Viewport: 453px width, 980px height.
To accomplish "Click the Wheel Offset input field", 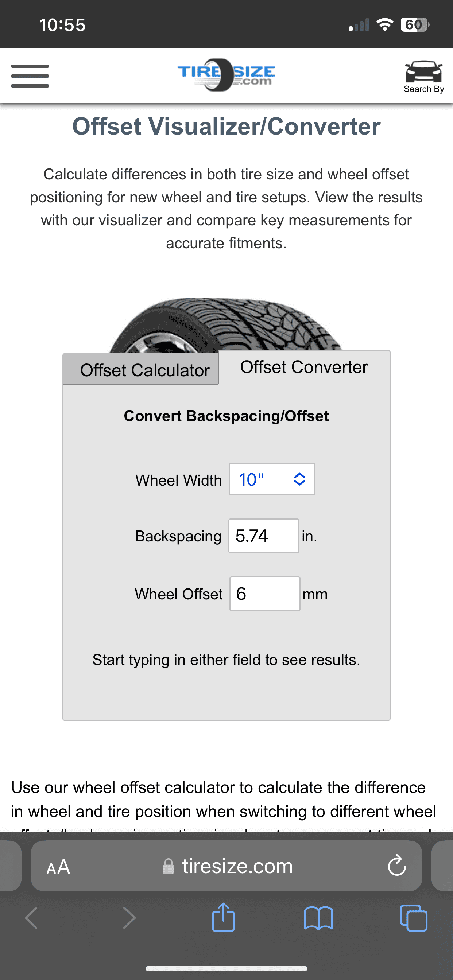I will [x=264, y=594].
